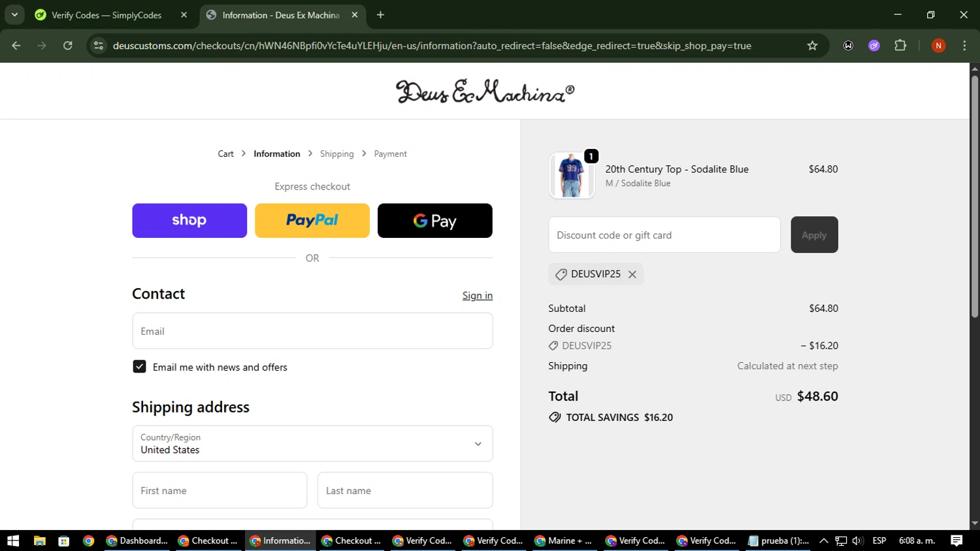Click the Deus Ex Machina logo
The height and width of the screenshot is (551, 980).
[485, 91]
